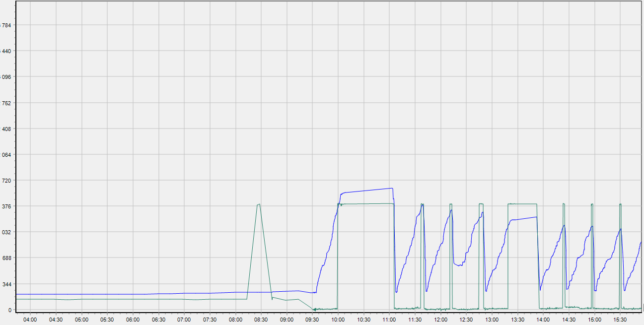Click the 05:30 time axis label
Image resolution: width=644 pixels, height=325 pixels.
[107, 320]
